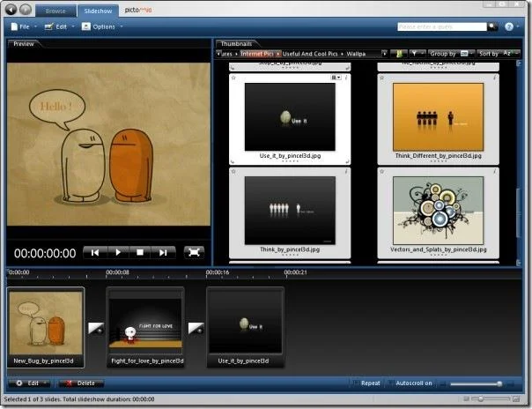Skip to next slide in preview

pyautogui.click(x=163, y=252)
